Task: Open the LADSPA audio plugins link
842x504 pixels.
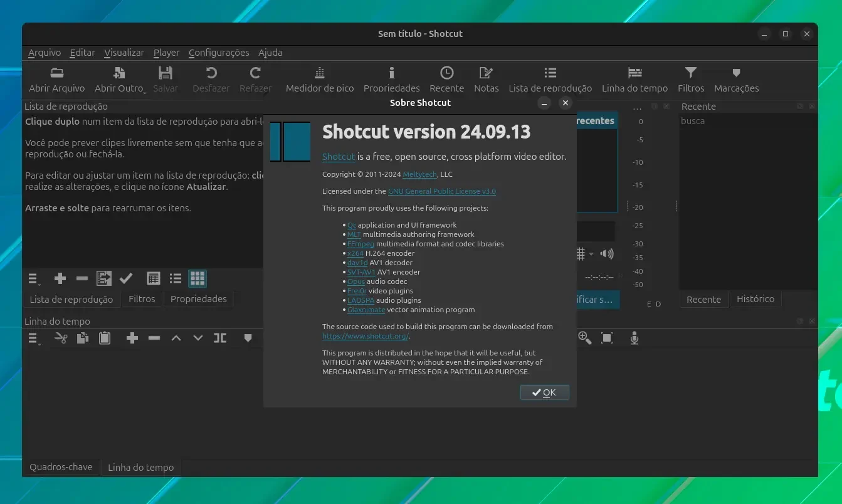Action: tap(360, 300)
